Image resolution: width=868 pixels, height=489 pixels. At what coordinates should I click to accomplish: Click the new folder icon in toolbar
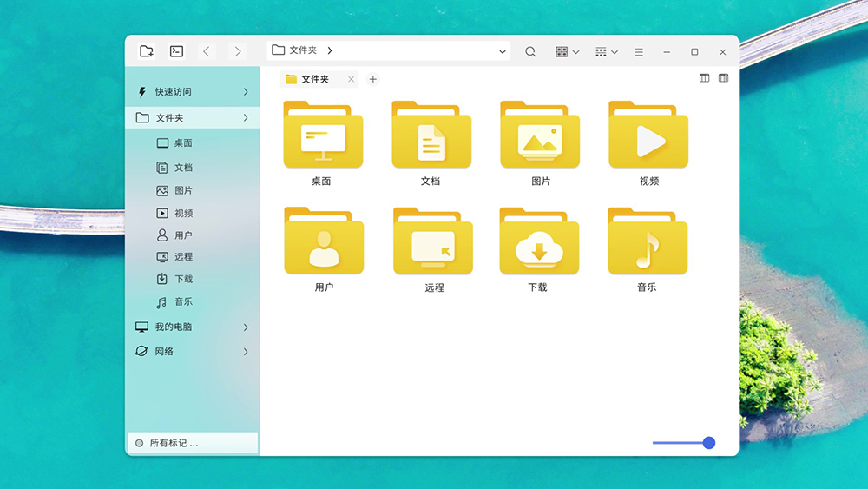tap(147, 51)
